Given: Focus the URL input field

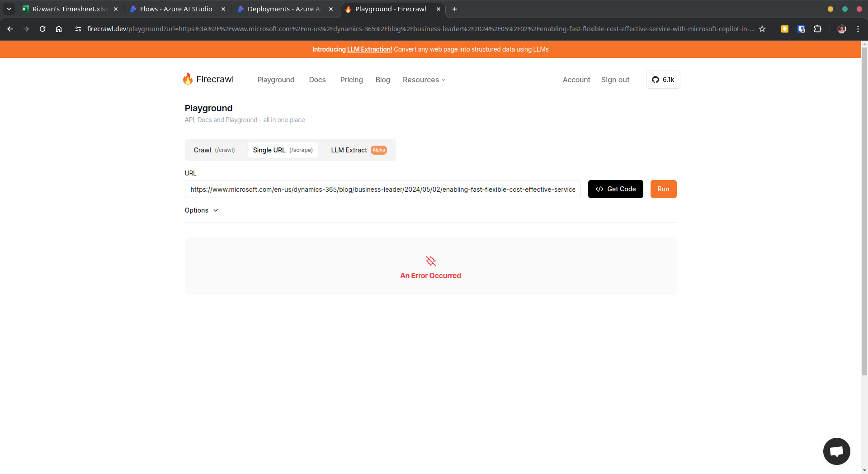Looking at the screenshot, I should coord(382,189).
